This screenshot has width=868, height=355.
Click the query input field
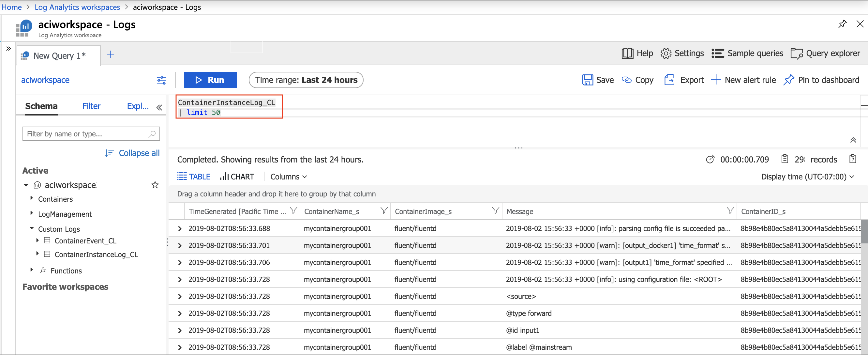point(229,107)
